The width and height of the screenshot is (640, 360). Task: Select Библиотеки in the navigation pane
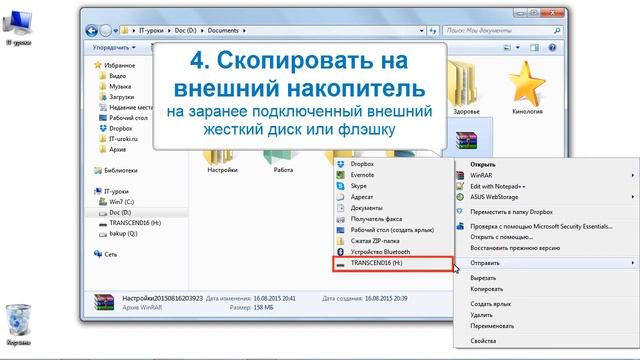[x=116, y=171]
